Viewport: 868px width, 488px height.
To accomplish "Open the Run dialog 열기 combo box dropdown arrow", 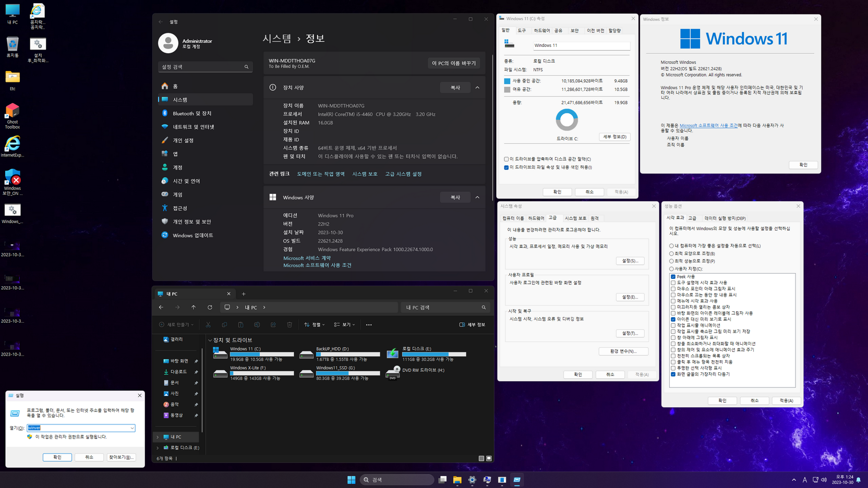I will click(132, 428).
